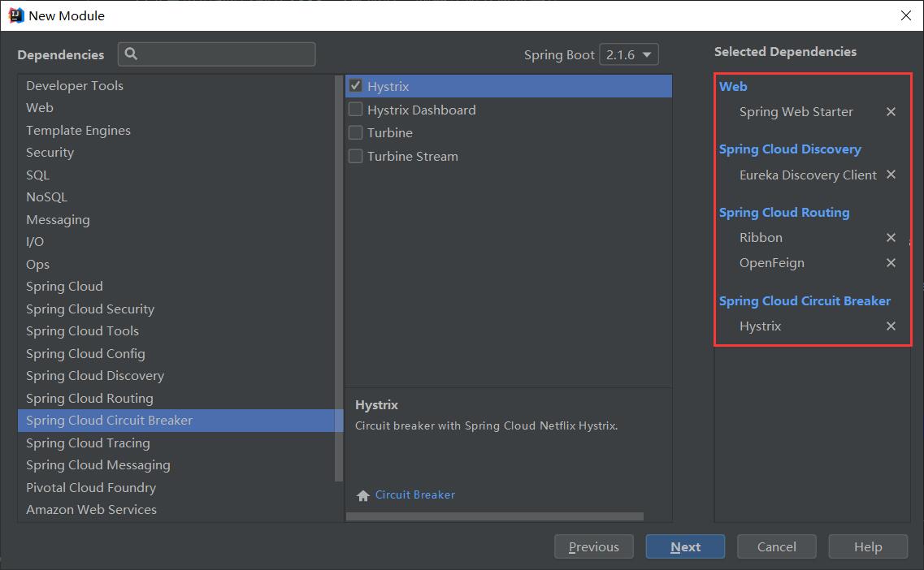
Task: Select the I/O category
Action: (x=176, y=241)
